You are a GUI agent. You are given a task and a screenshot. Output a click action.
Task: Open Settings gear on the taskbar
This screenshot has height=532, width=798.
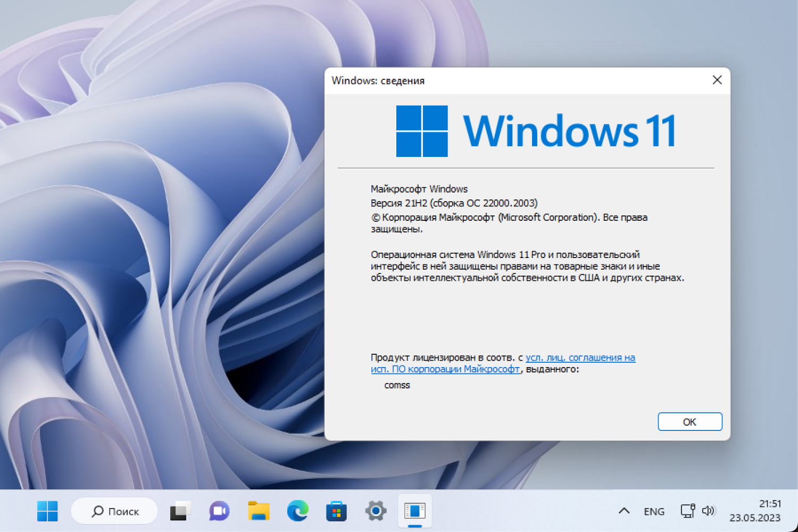pos(376,511)
